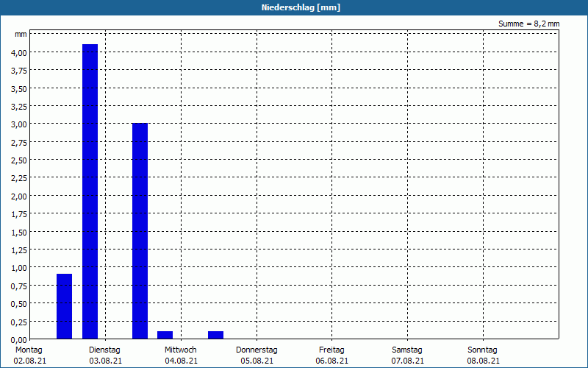Select the Summe = 8,2 mm total label

[528, 24]
